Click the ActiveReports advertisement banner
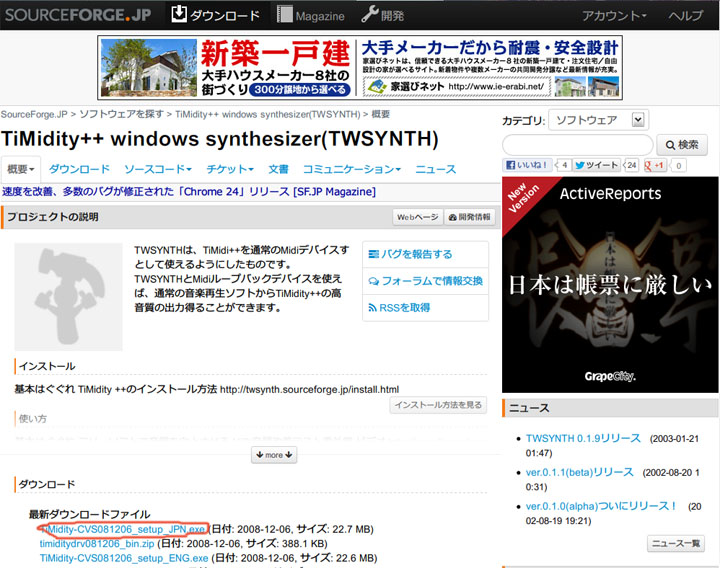Viewport: 720px width, 568px height. pos(610,285)
